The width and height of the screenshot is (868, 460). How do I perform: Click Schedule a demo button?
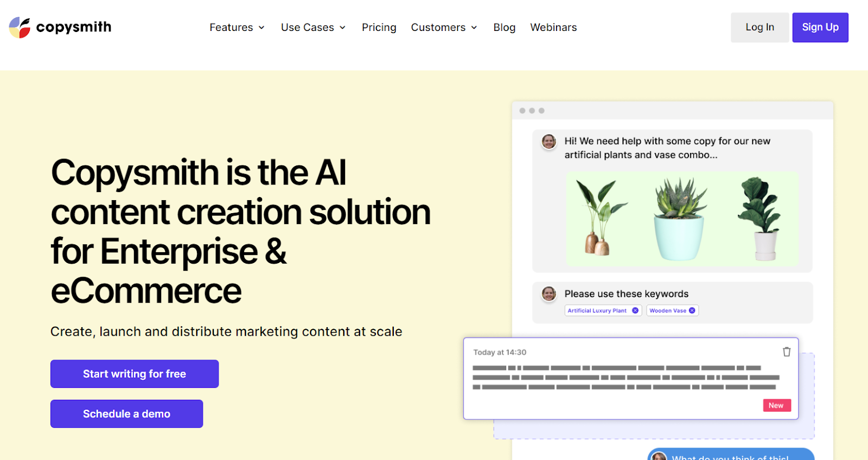tap(126, 414)
